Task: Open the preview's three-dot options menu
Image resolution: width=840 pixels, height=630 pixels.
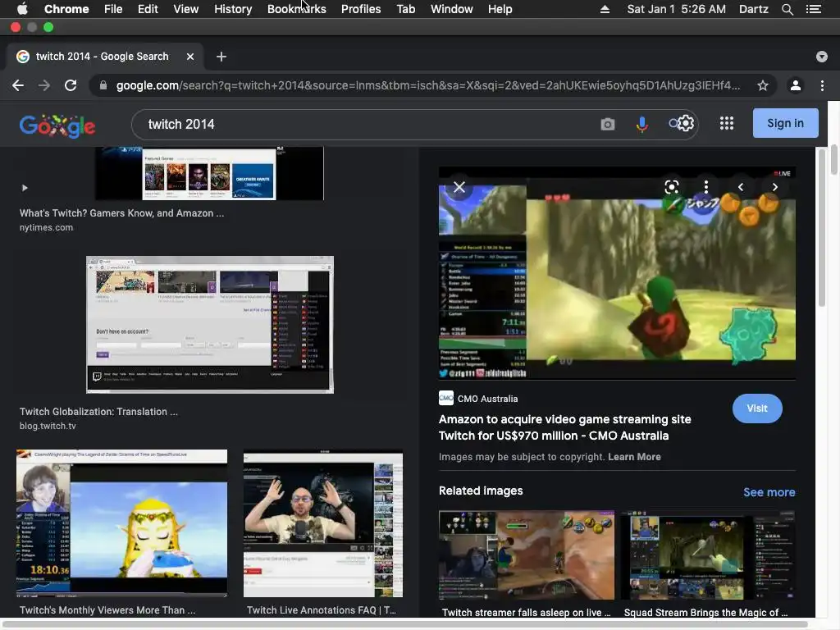Action: click(x=706, y=187)
